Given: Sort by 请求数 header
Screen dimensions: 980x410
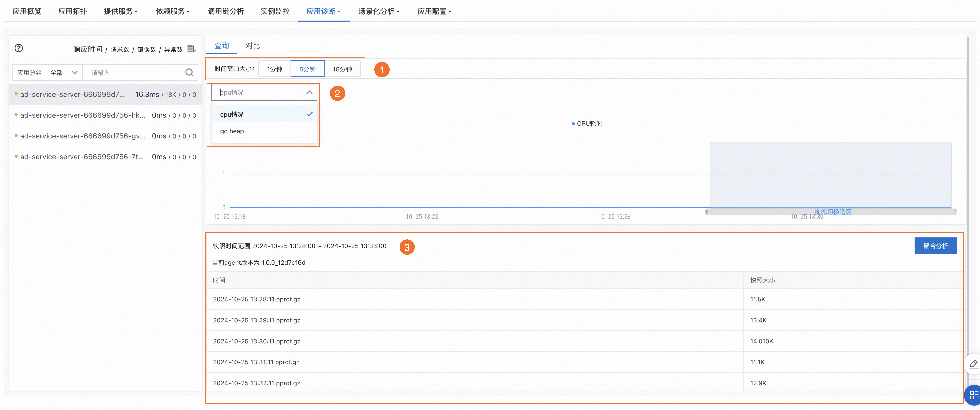Looking at the screenshot, I should [x=120, y=49].
